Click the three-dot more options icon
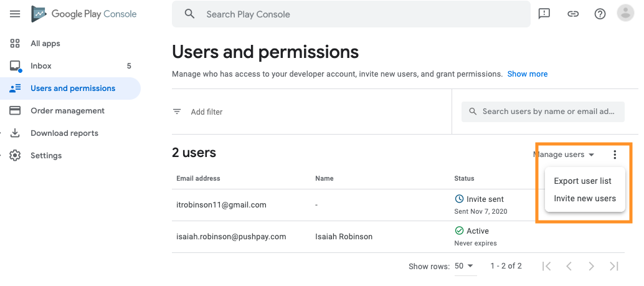644x286 pixels. click(615, 155)
